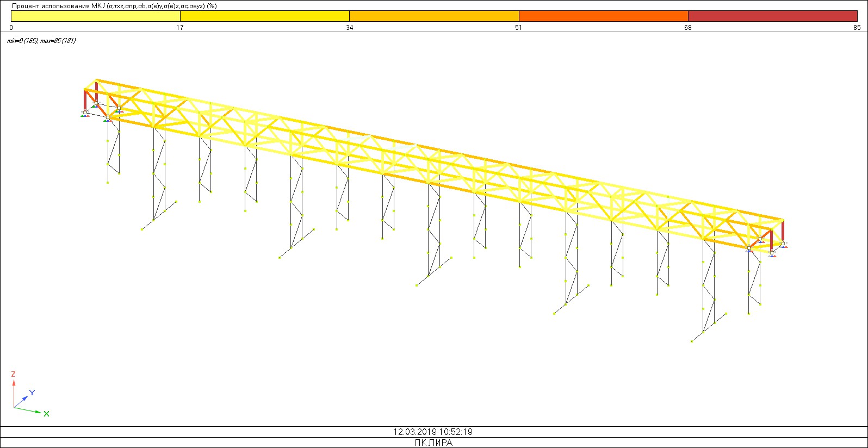
Task: Select the red 68–85 legend color band
Action: [x=773, y=16]
